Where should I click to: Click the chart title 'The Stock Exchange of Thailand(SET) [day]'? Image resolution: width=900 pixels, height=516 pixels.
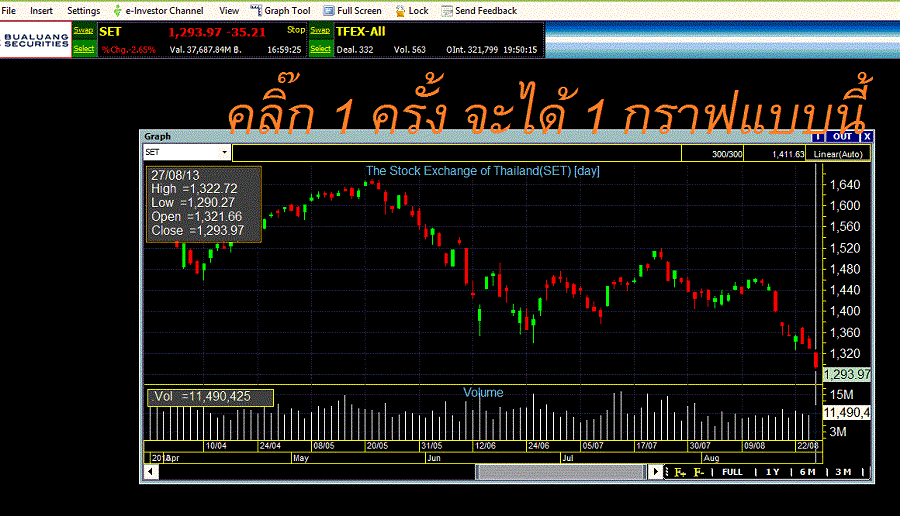click(x=483, y=170)
